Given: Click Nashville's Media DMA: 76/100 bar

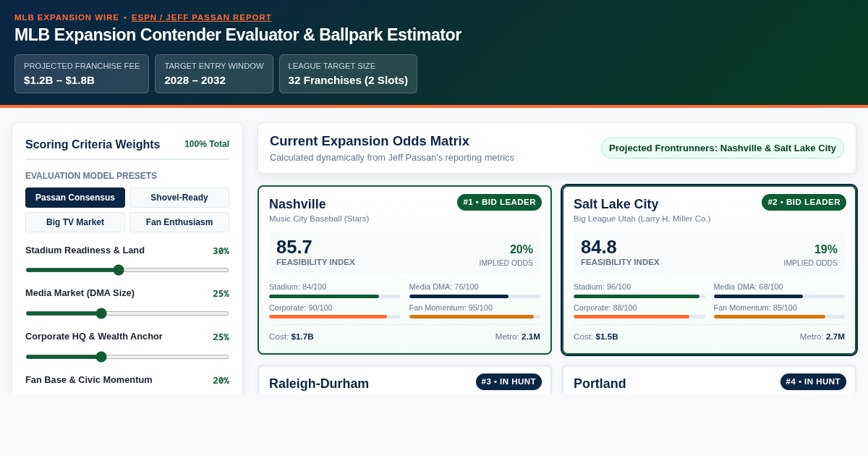Looking at the screenshot, I should tap(475, 296).
